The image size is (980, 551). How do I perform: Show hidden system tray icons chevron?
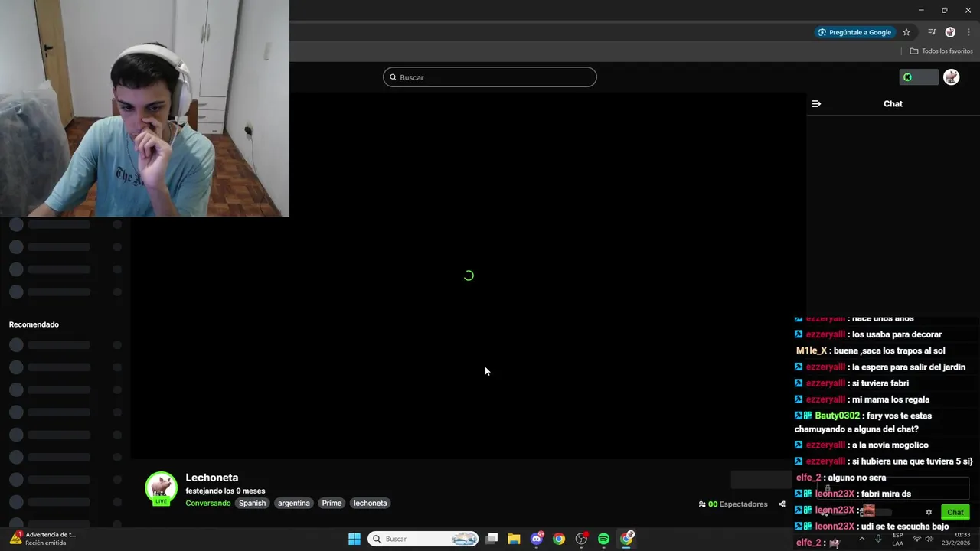point(862,539)
